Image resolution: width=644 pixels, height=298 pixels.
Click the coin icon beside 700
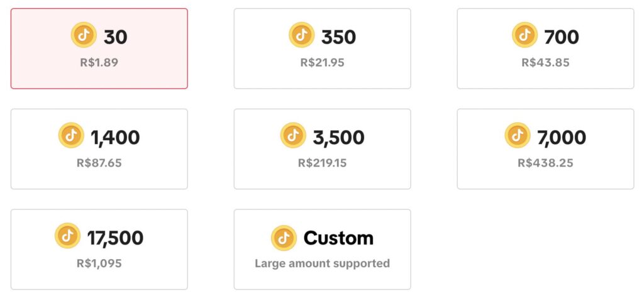[525, 35]
